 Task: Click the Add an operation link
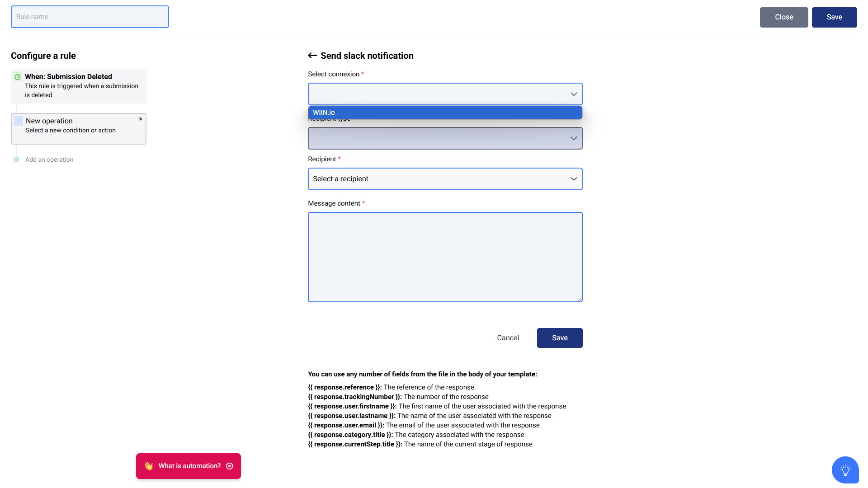(49, 160)
